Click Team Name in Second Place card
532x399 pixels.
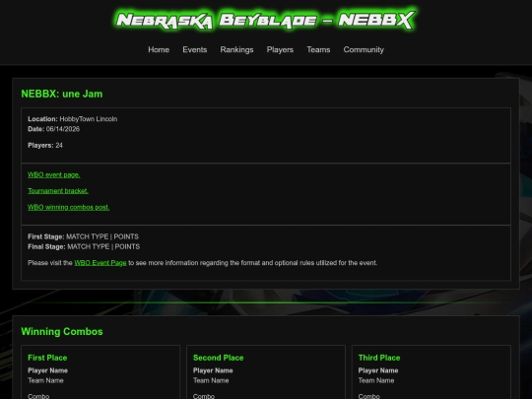pyautogui.click(x=211, y=380)
